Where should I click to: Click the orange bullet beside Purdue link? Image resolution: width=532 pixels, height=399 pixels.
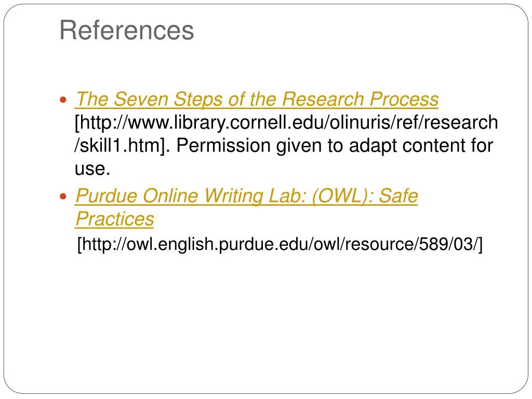[63, 196]
